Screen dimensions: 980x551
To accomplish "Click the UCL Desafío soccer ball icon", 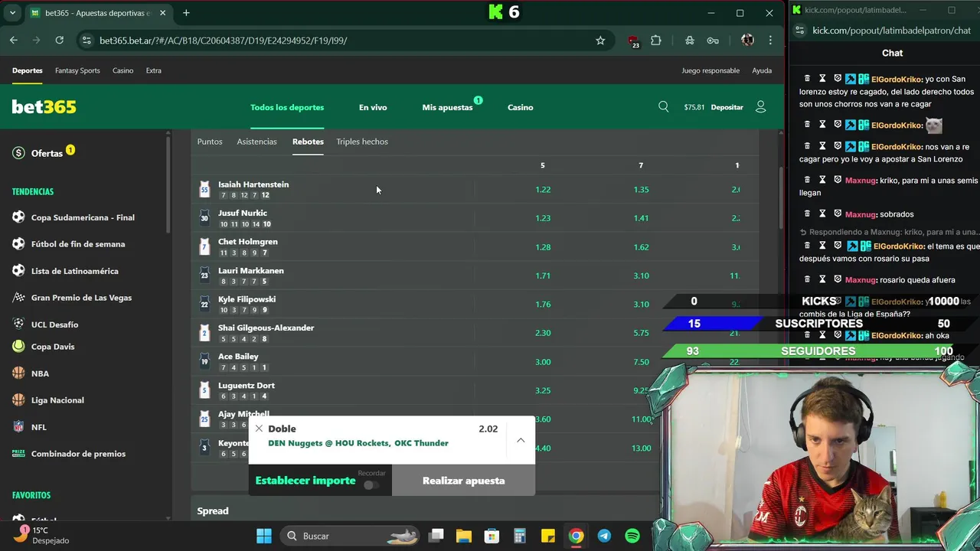I will (18, 324).
